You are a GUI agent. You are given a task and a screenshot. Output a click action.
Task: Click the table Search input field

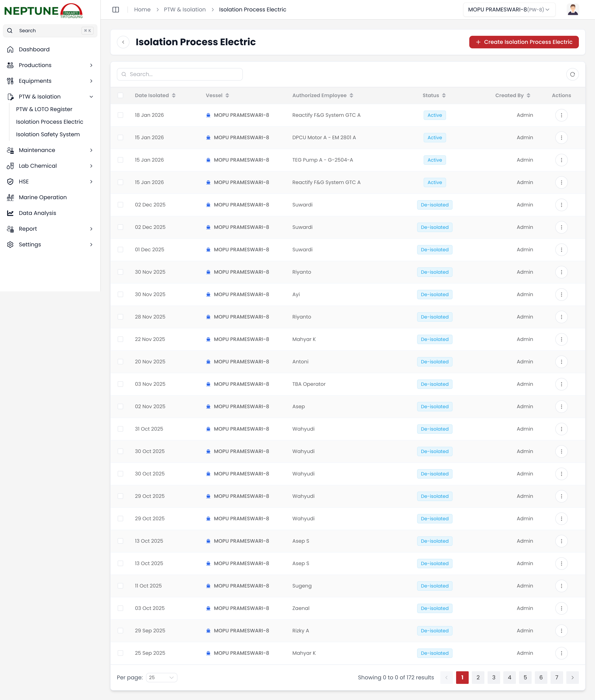pos(180,74)
